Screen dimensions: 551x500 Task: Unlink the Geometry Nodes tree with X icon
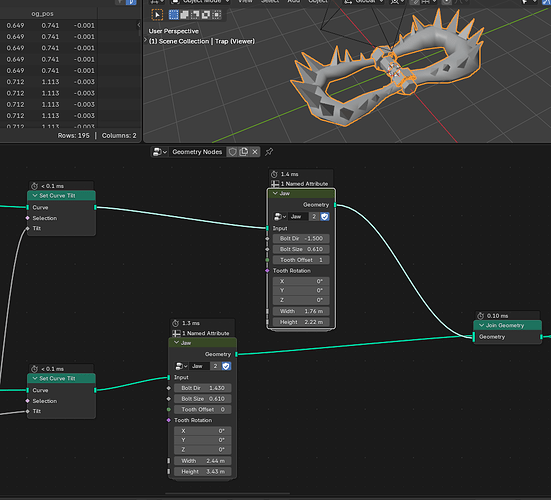click(255, 152)
